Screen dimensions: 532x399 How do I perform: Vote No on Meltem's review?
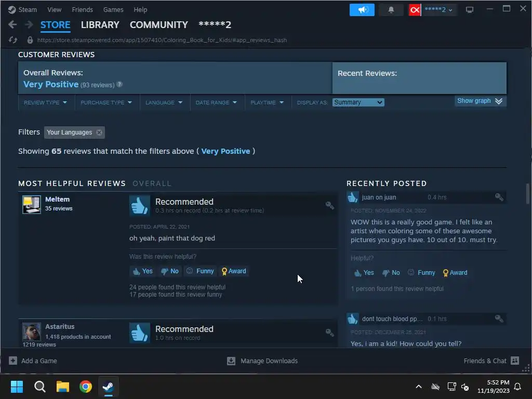tap(170, 271)
